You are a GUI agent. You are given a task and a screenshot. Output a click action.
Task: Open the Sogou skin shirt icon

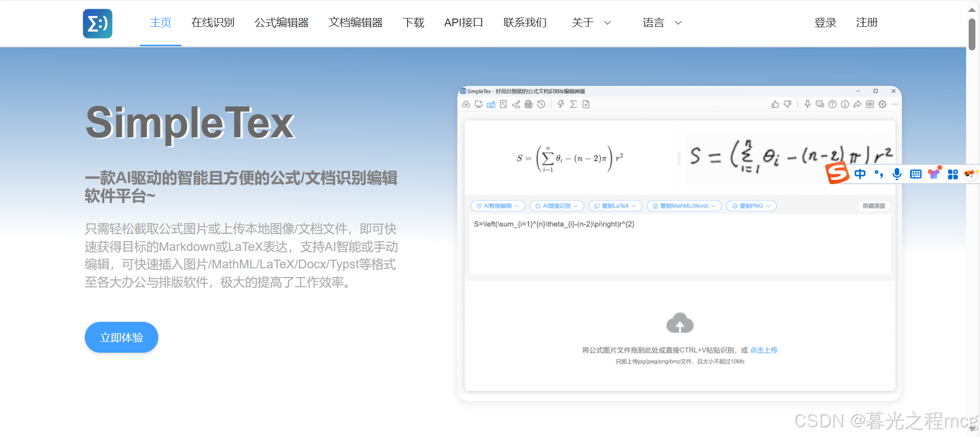pyautogui.click(x=934, y=173)
